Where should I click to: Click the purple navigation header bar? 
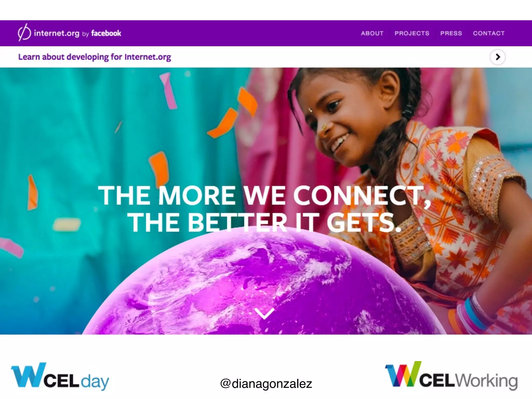coord(266,33)
